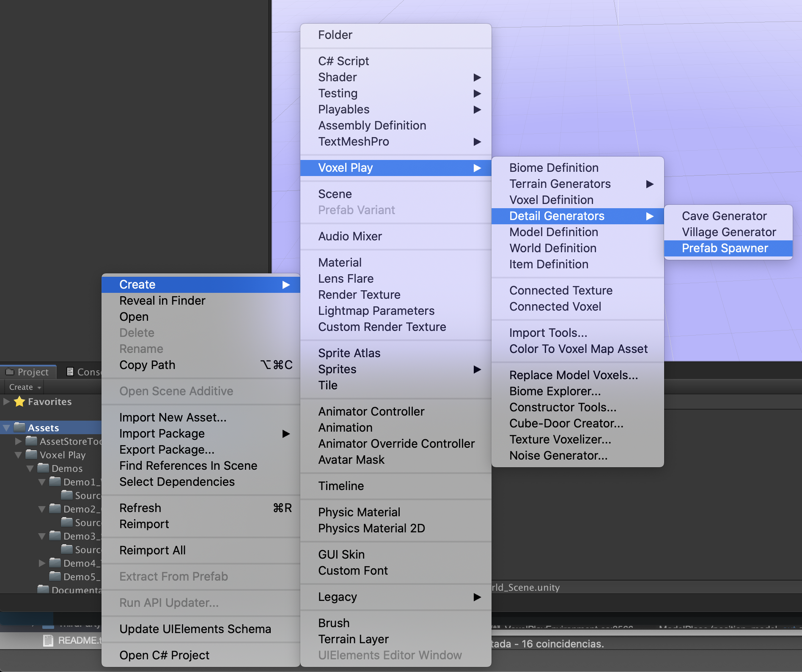Create a new Scene asset

coord(396,194)
